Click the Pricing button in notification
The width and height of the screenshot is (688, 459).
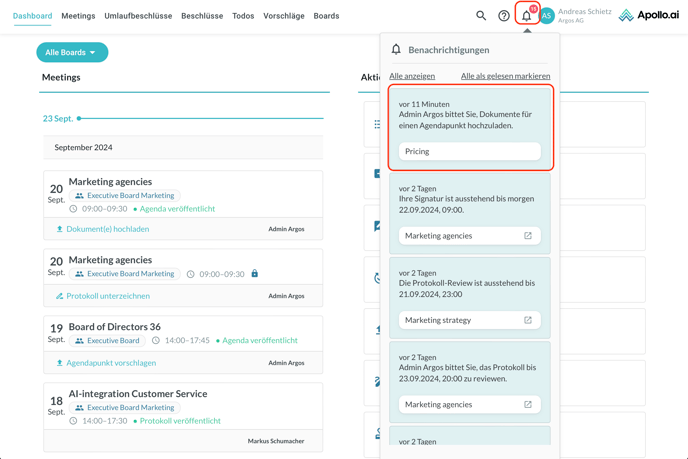(469, 151)
